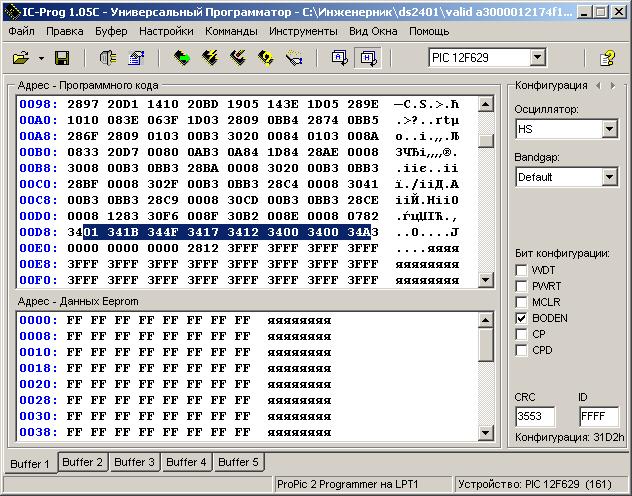The height and width of the screenshot is (496, 632).
Task: Click program code address 00C0:
Action: click(39, 184)
